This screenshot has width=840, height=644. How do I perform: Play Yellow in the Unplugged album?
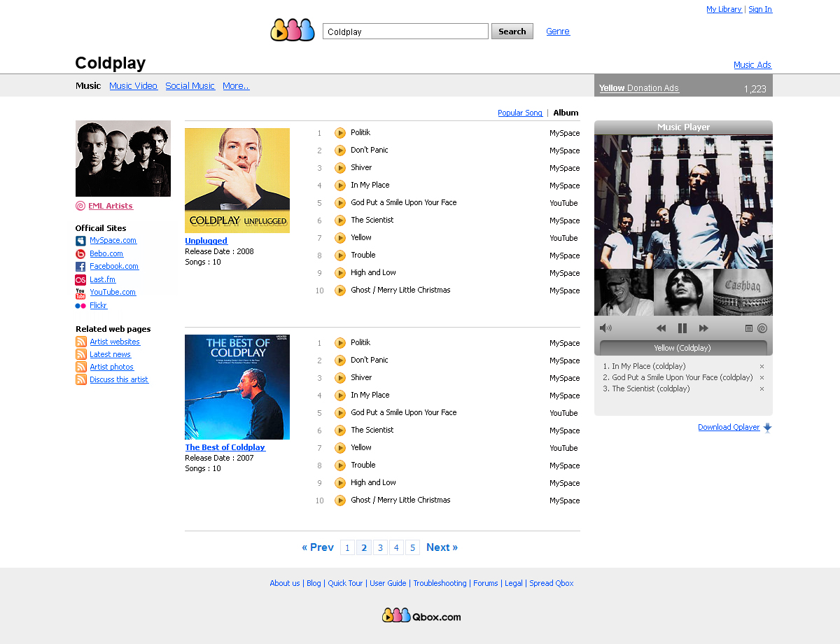coord(340,238)
